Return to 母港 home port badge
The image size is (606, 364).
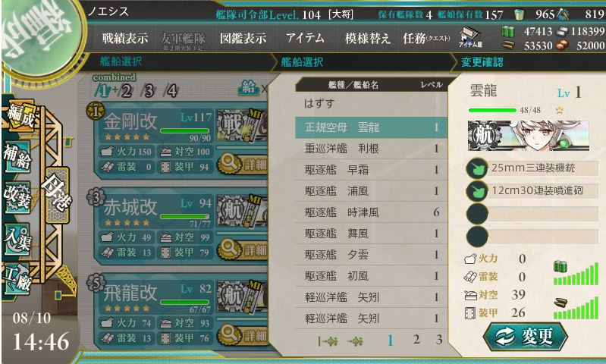pyautogui.click(x=57, y=194)
